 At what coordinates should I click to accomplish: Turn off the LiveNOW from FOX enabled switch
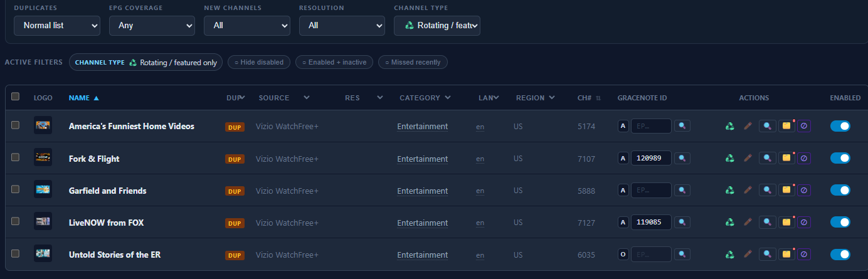point(840,222)
